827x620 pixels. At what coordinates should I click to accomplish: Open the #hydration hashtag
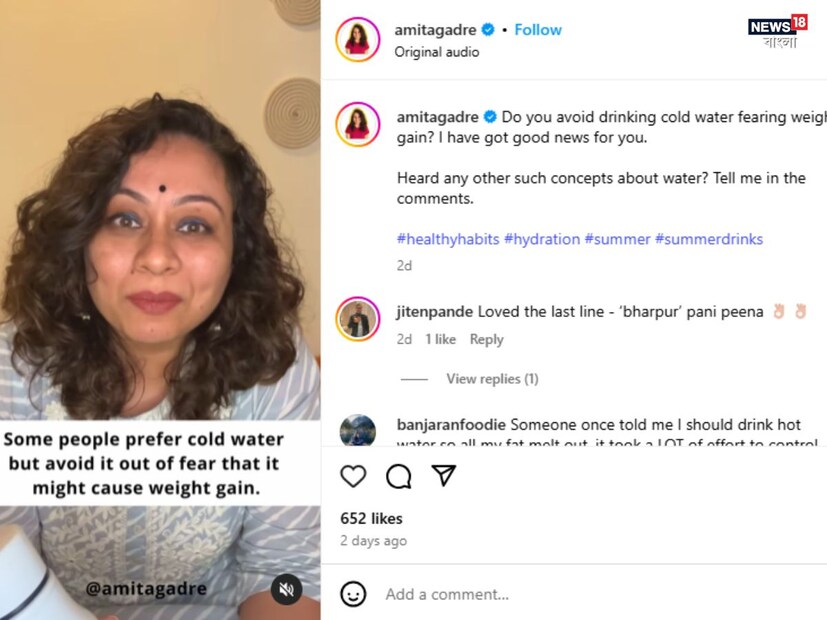542,239
